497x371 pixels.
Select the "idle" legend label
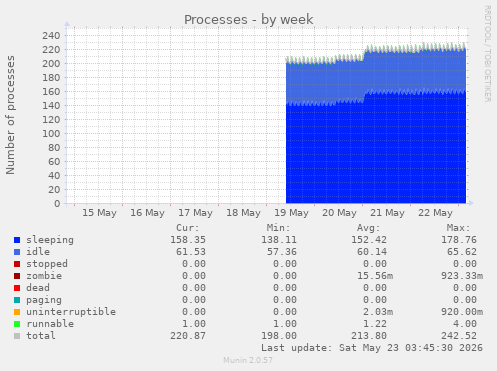tap(38, 252)
